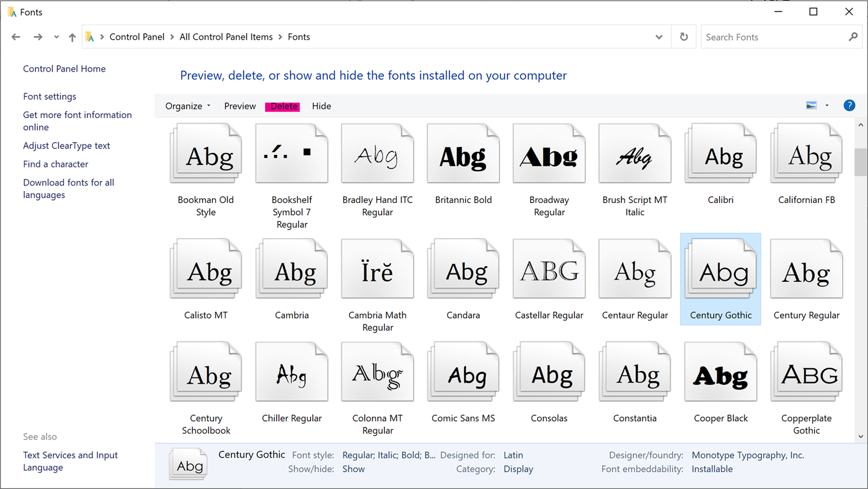Select the Calisto MT font icon
Viewport: 868px width, 489px height.
[x=206, y=269]
